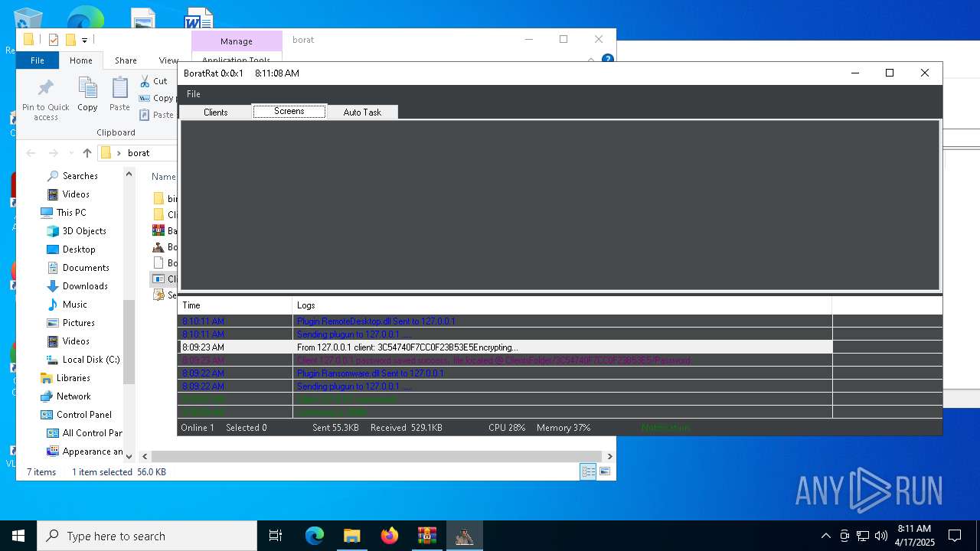Screen dimensions: 980x551
Task: Select the Screens tab in BoratRat
Action: pos(289,111)
